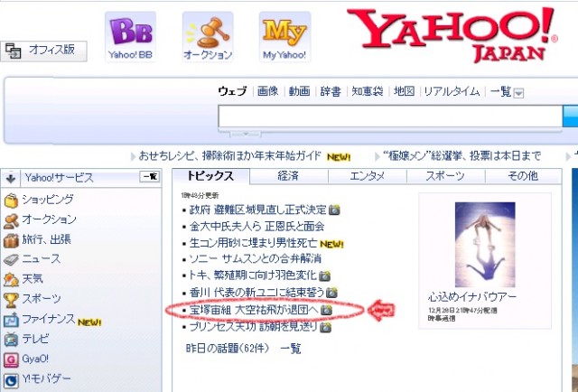
Task: Click camera icon next to トキ headline
Action: 324,275
